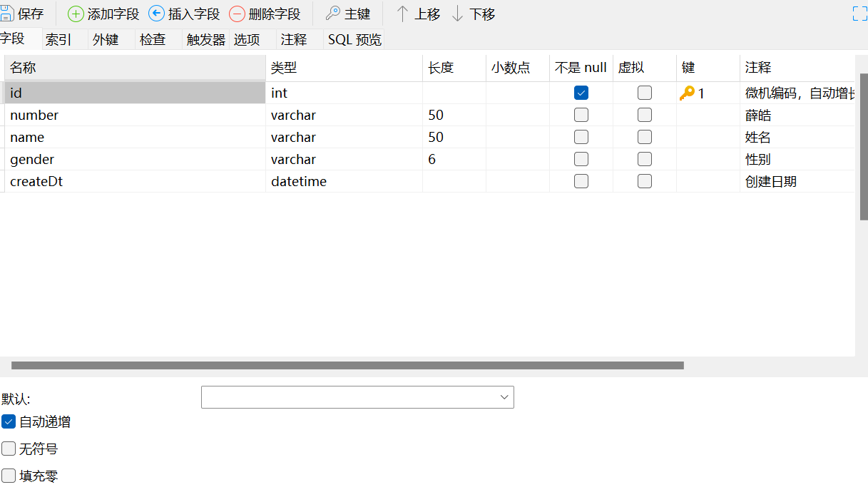Click the Move Down (下移) arrow icon
Image resolution: width=868 pixels, height=502 pixels.
[x=458, y=14]
